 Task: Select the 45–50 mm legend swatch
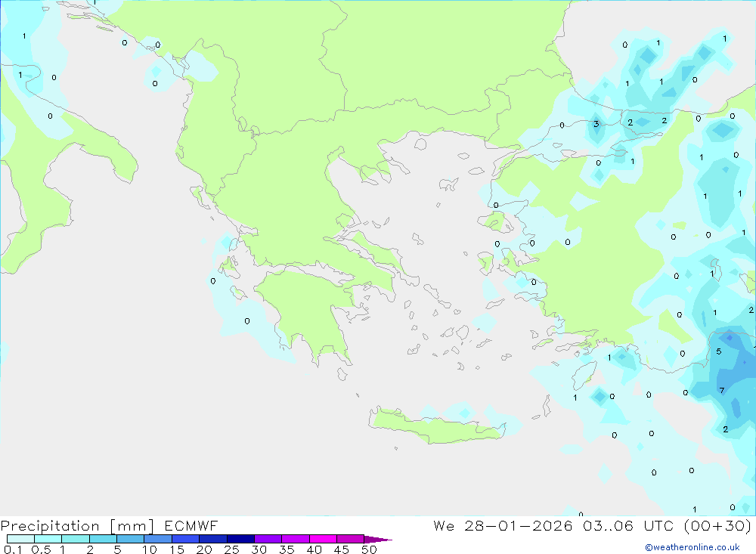pos(350,539)
